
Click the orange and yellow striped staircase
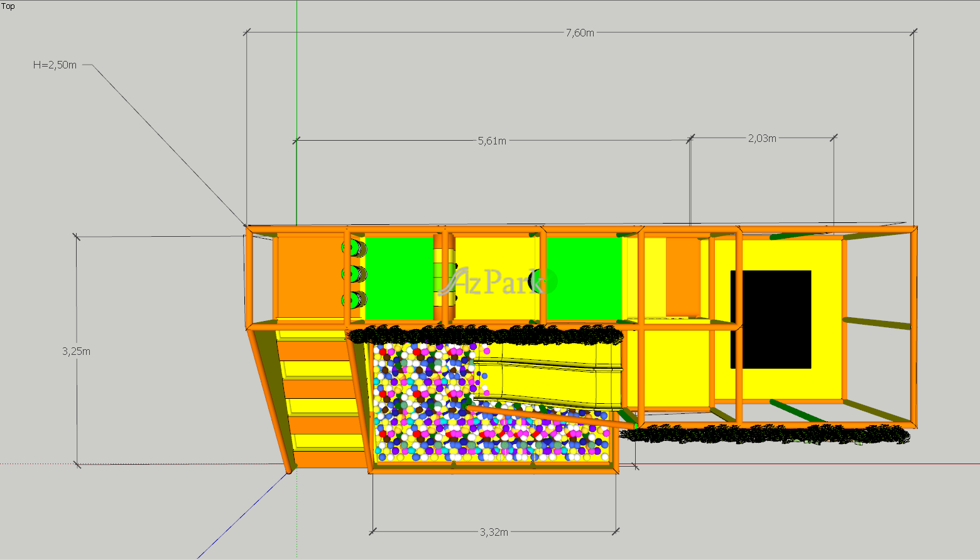pos(320,396)
